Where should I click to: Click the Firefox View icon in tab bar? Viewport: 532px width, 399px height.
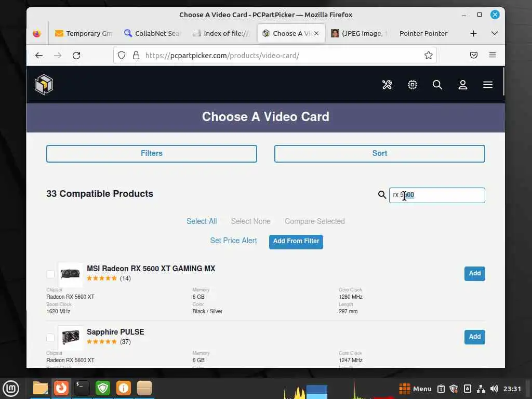point(37,33)
